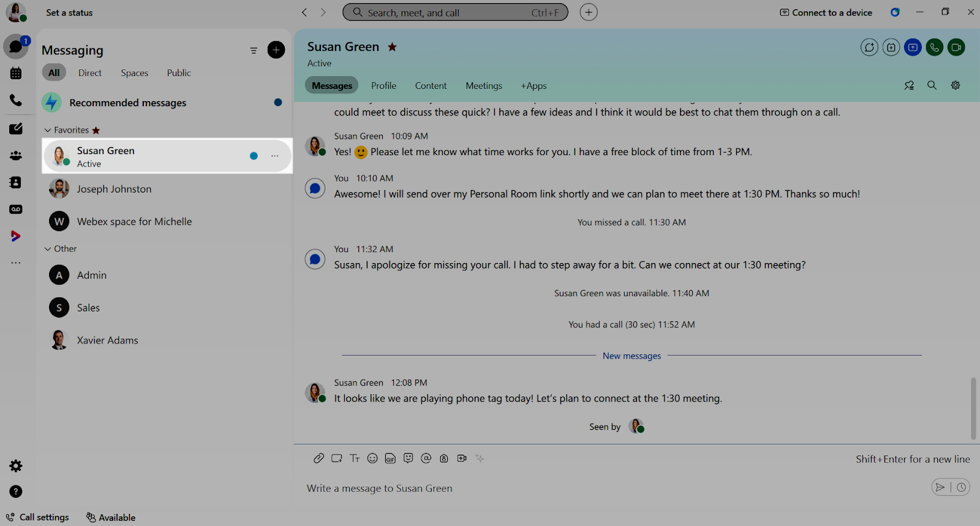The height and width of the screenshot is (526, 980).
Task: Collapse the Other section
Action: click(48, 249)
